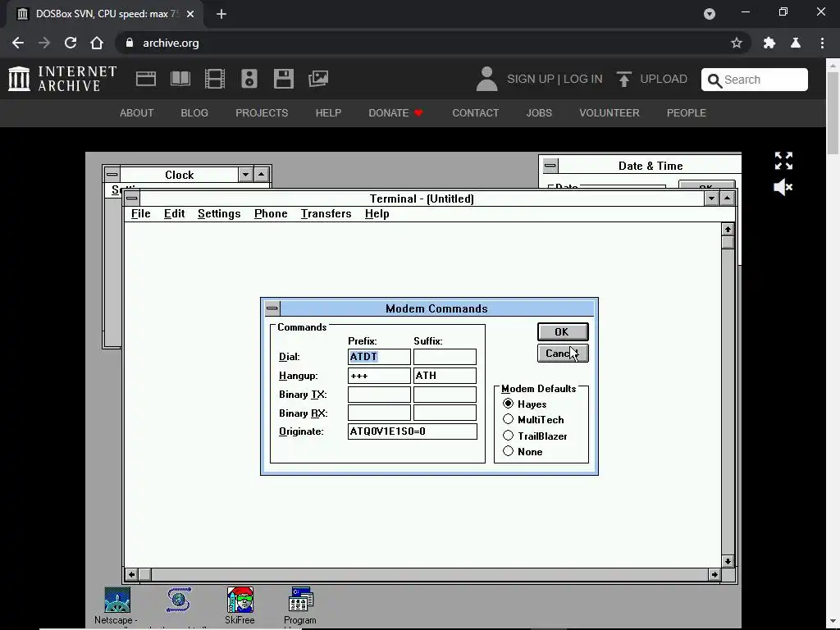Click the Binary TX suffix field
Screen dimensions: 840x630
coord(445,395)
